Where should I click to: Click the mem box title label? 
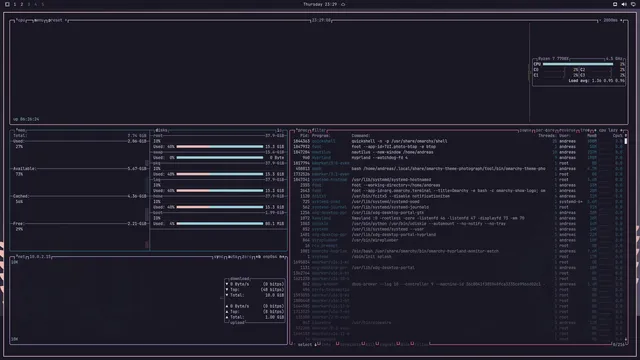tap(21, 130)
